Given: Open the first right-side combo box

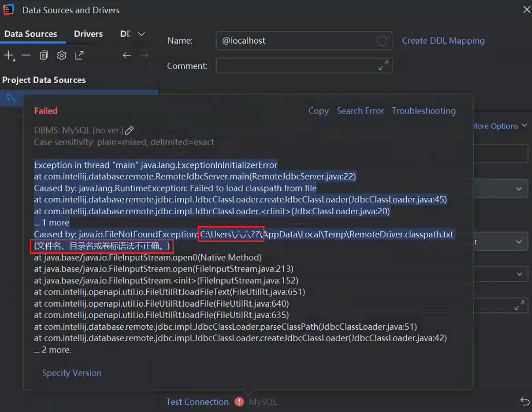Looking at the screenshot, I should (501, 189).
